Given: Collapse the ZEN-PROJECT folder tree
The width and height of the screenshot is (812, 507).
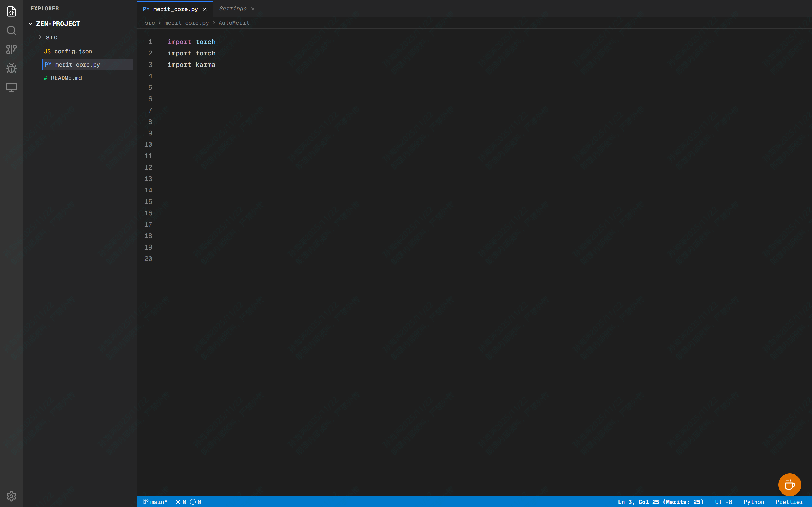Looking at the screenshot, I should (x=30, y=24).
